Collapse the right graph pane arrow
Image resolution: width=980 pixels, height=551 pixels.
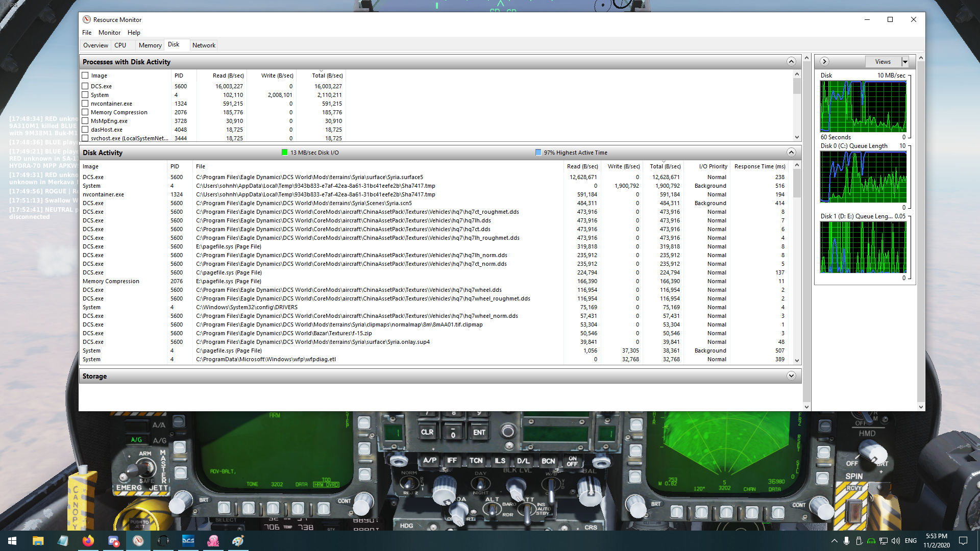click(x=824, y=62)
